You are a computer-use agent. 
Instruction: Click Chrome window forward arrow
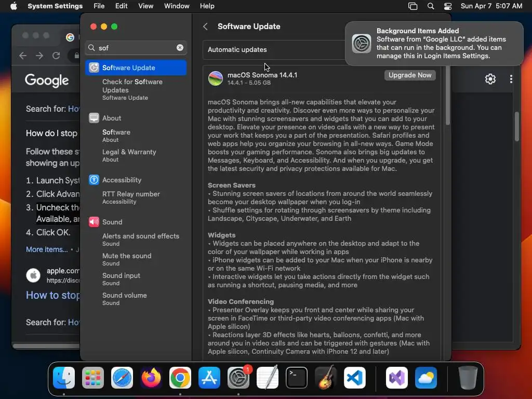tap(39, 56)
